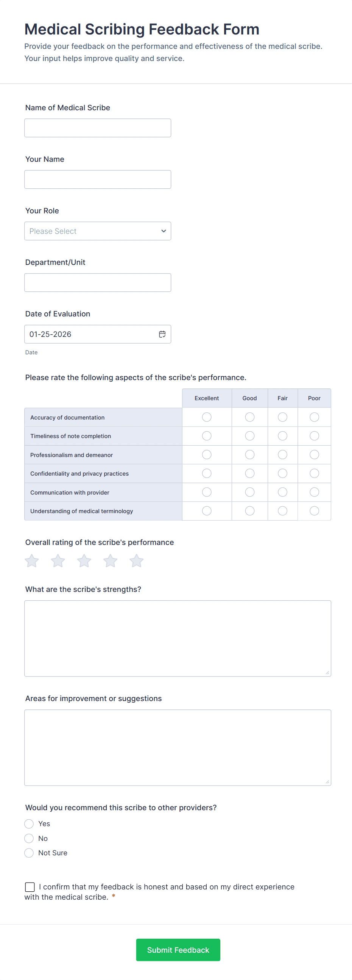Choose Not Sure for the recommendation question
Image resolution: width=352 pixels, height=980 pixels.
click(x=29, y=853)
